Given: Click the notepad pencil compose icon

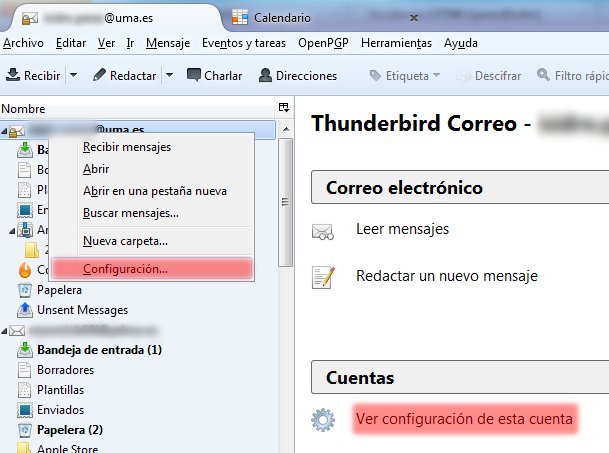Looking at the screenshot, I should [323, 277].
